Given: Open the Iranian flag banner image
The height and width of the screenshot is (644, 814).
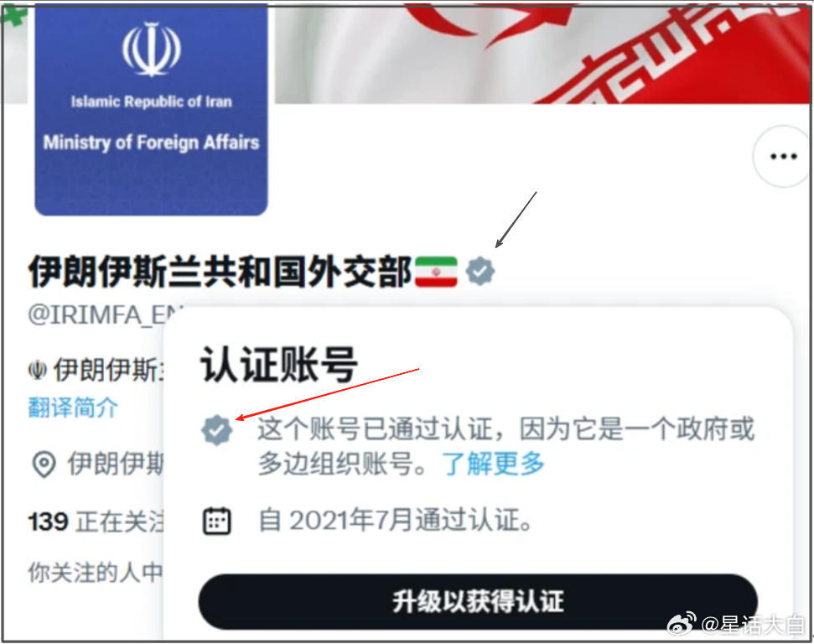Looking at the screenshot, I should click(x=542, y=54).
